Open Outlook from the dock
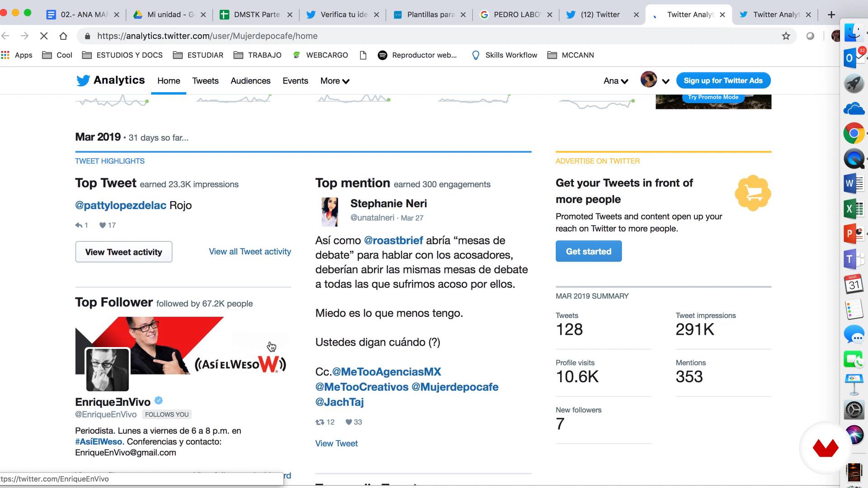 click(854, 57)
